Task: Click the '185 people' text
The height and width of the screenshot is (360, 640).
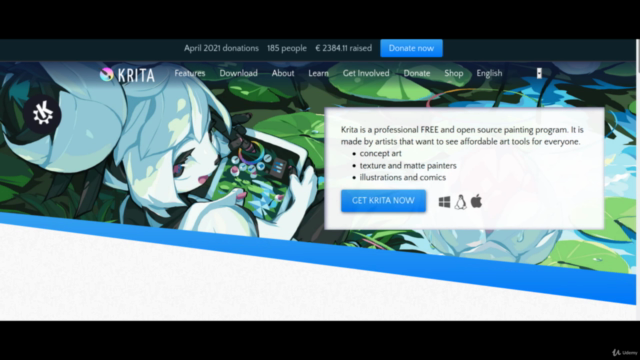Action: click(287, 48)
